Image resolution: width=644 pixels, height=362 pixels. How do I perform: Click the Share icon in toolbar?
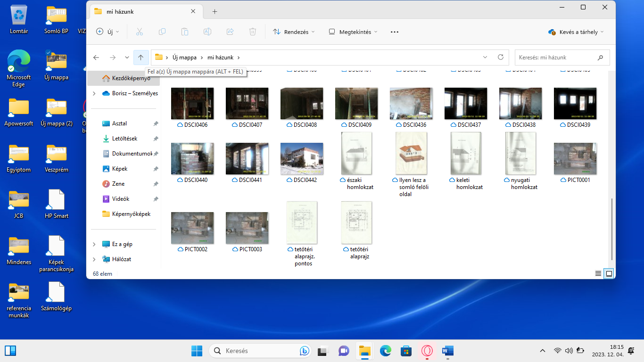tap(230, 32)
